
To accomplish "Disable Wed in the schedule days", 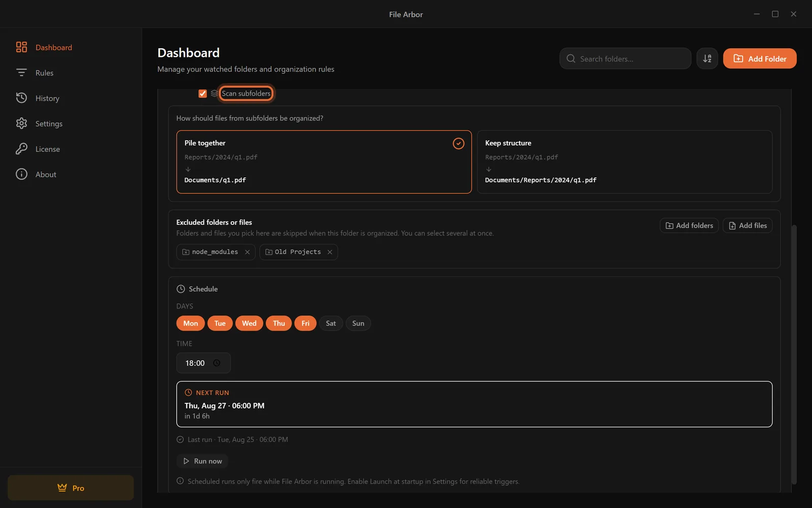I will coord(249,324).
